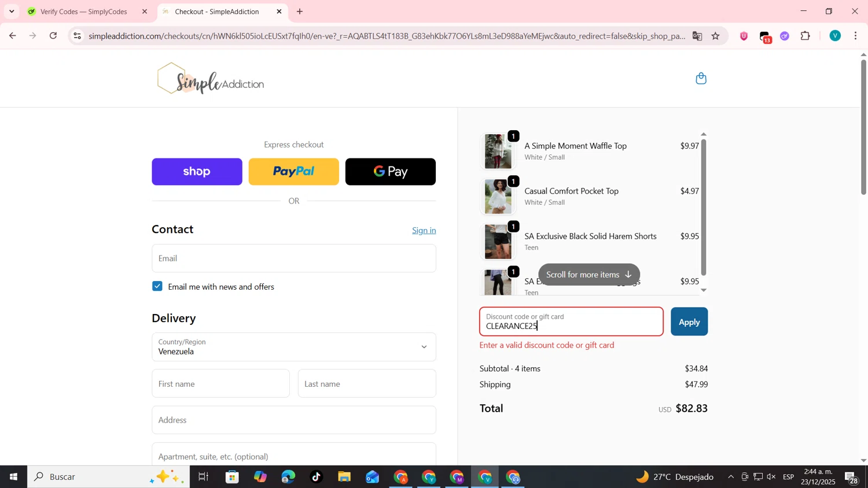Click the browser address bar URL
868x488 pixels.
[387, 36]
